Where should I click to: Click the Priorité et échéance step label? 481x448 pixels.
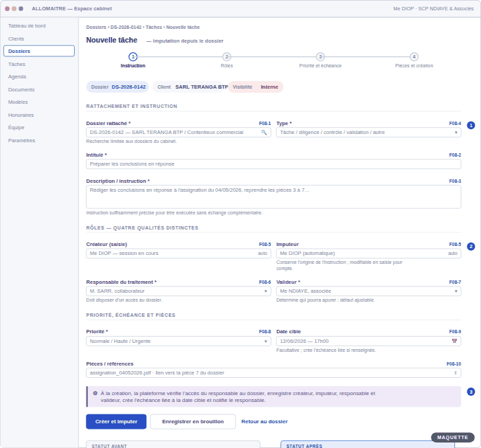coord(320,66)
